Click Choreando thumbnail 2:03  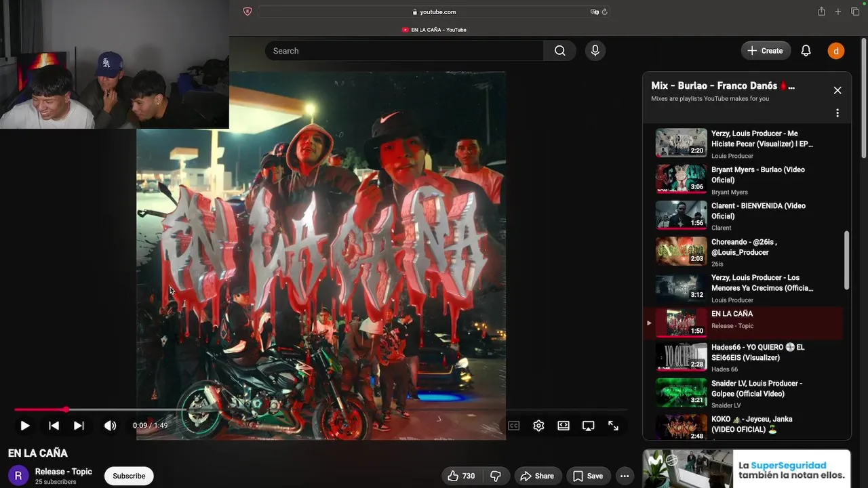[681, 251]
